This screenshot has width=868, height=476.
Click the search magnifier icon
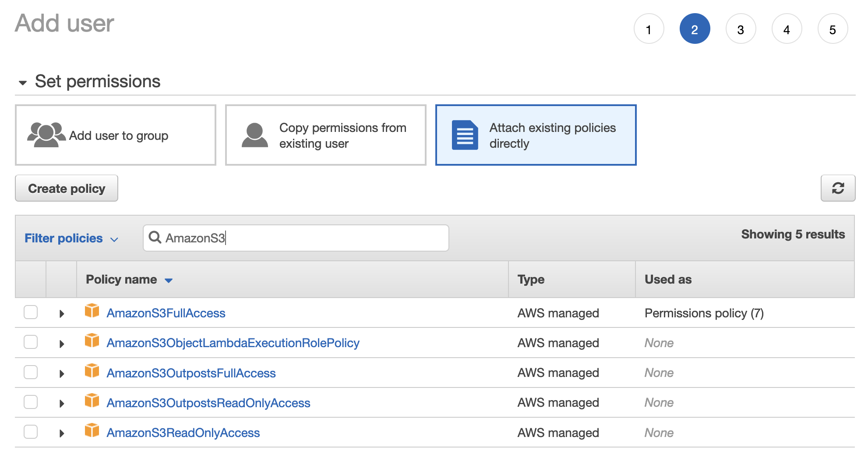pyautogui.click(x=155, y=237)
